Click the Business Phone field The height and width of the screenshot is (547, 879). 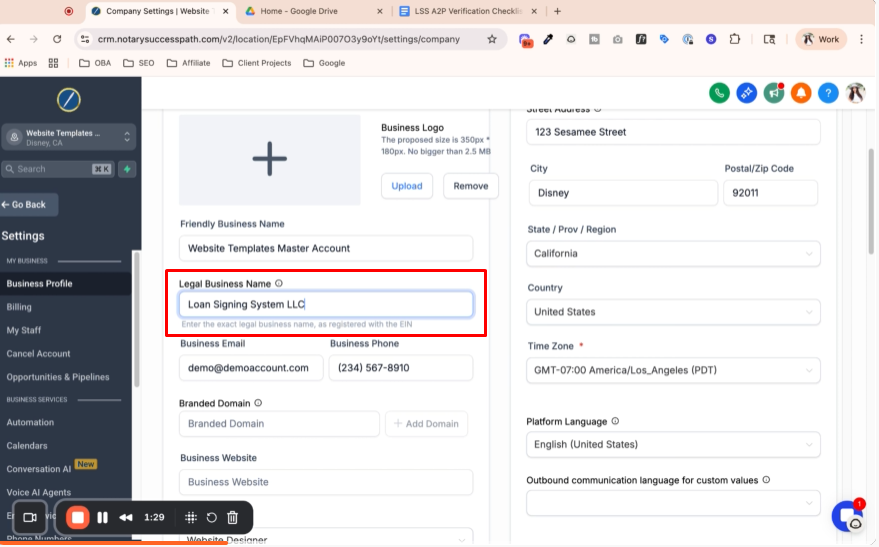[x=401, y=368]
